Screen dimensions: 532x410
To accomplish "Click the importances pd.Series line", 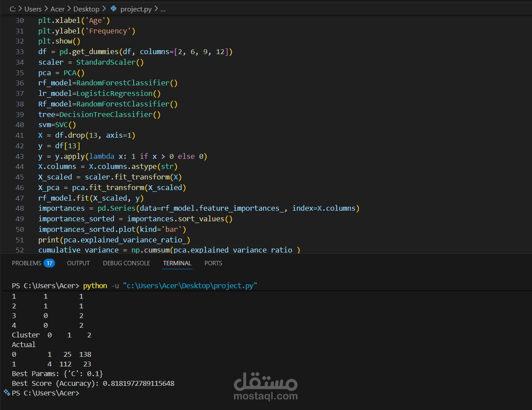I will pos(199,209).
